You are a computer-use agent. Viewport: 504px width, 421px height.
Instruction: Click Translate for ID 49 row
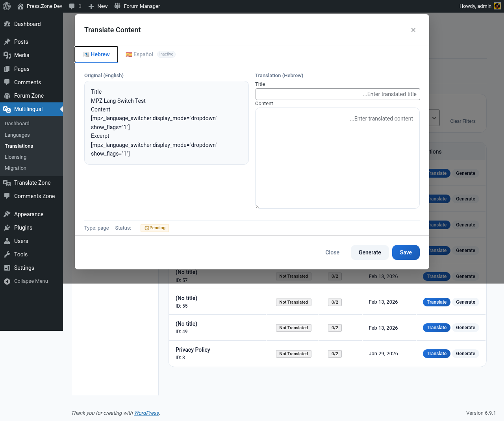click(437, 328)
